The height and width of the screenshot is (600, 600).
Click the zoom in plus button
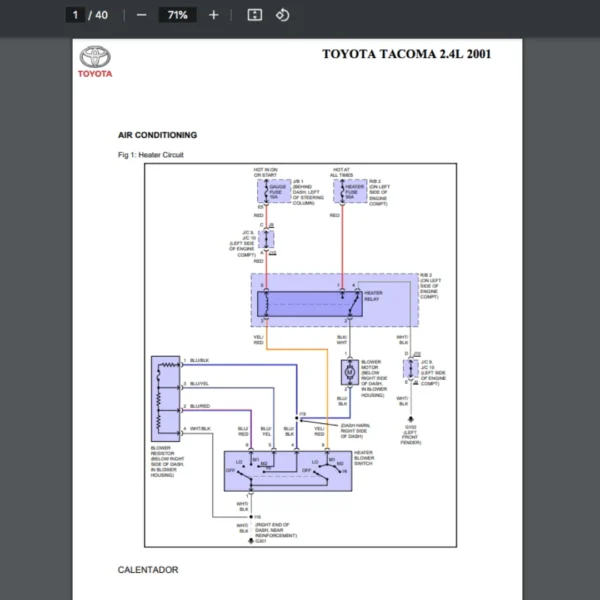pyautogui.click(x=214, y=15)
